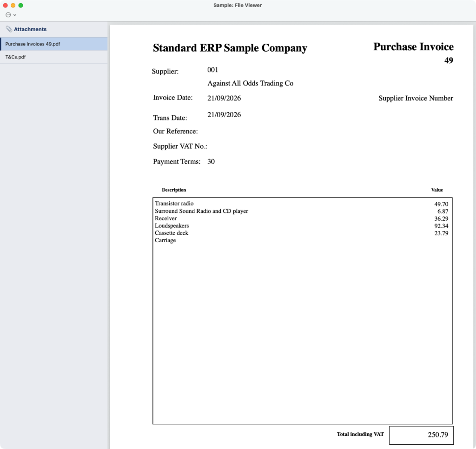Screen dimensions: 476x449
Task: Click the Attachments header label
Action: (x=30, y=29)
